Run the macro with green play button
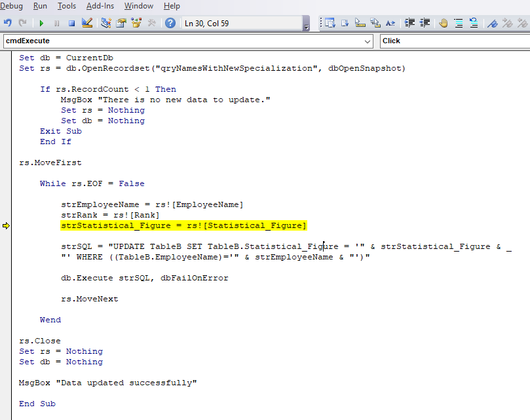 41,23
